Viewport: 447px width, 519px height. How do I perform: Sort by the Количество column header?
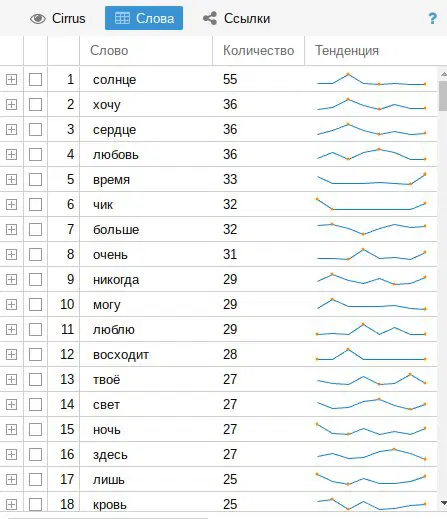click(x=258, y=51)
